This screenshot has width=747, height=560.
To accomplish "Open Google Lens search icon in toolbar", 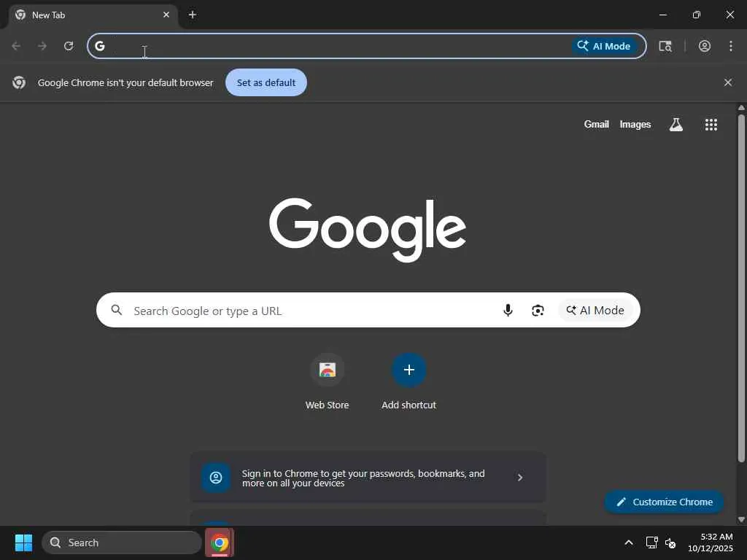I will [x=665, y=46].
